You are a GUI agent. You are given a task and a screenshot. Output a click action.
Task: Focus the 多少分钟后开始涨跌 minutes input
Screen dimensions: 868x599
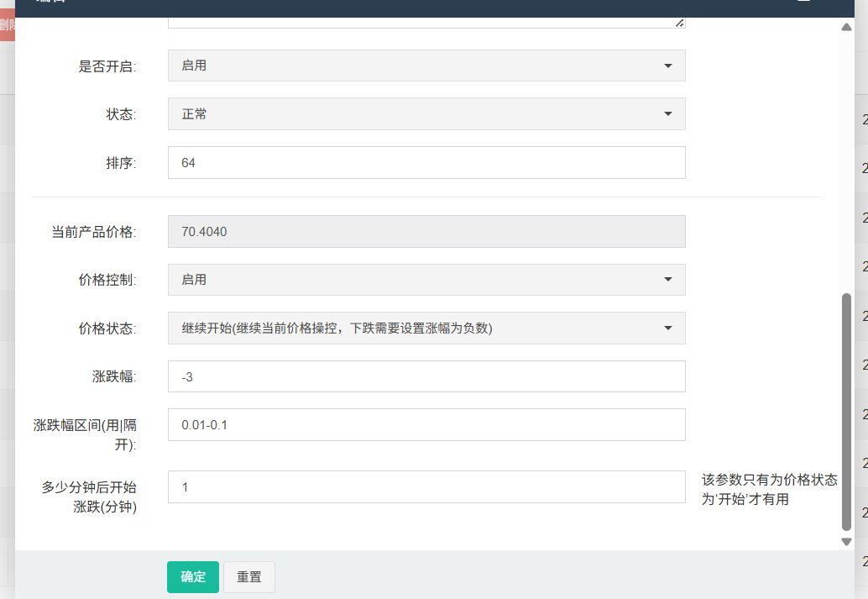coord(426,487)
